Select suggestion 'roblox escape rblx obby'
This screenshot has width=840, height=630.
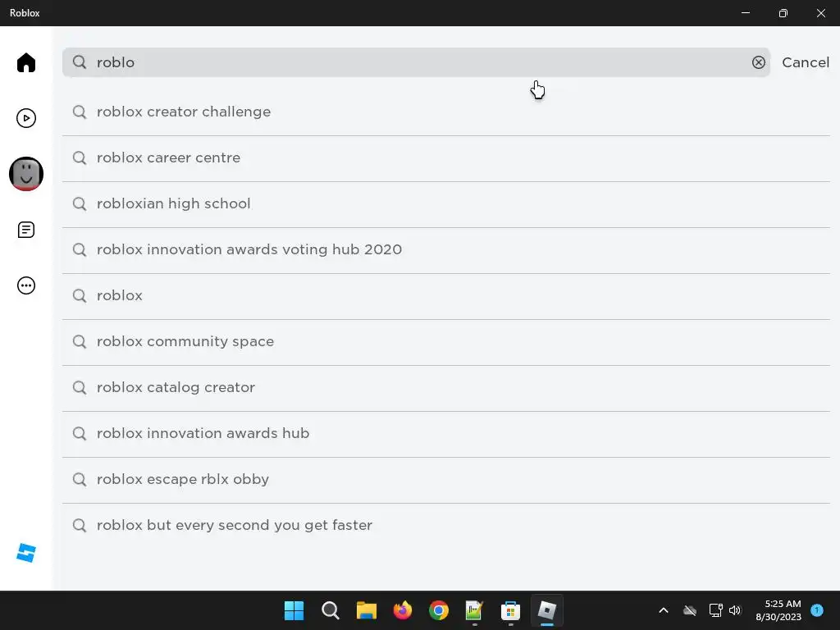click(x=445, y=479)
